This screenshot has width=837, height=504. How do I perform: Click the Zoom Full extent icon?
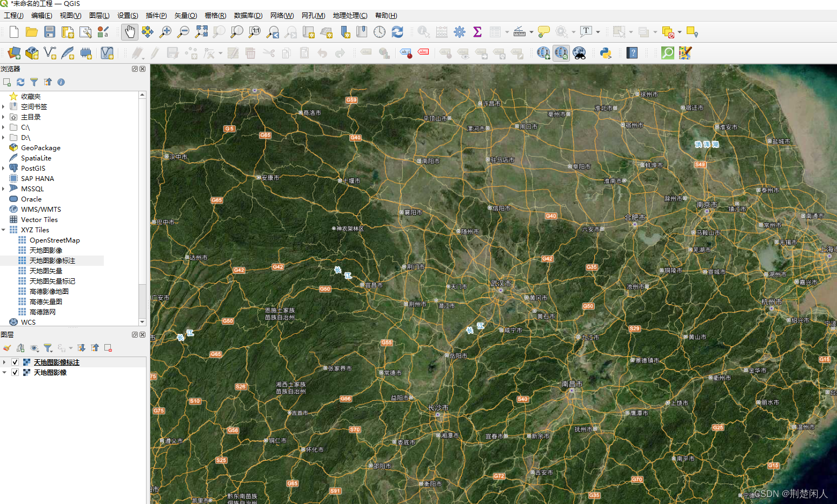[201, 32]
